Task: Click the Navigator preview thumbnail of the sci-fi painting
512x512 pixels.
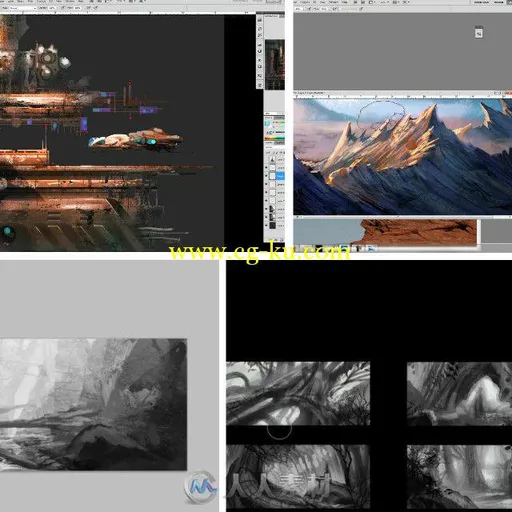Action: click(x=275, y=64)
